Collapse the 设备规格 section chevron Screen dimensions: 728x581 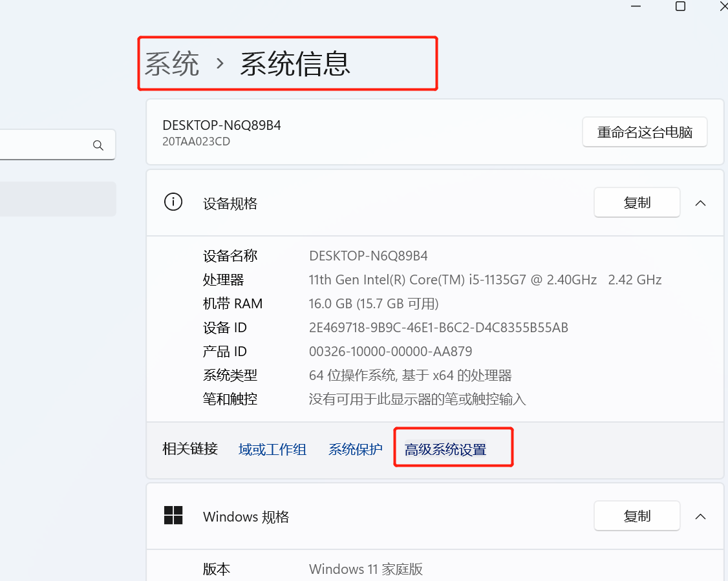pyautogui.click(x=700, y=203)
